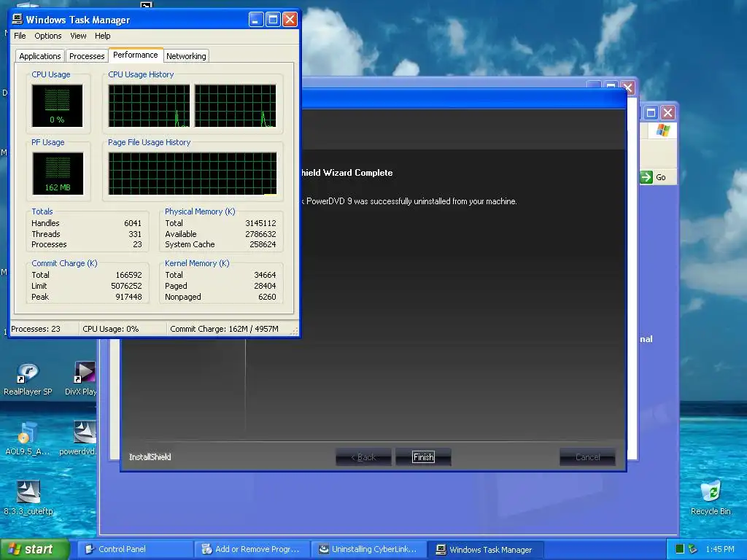Click the Handles value 6041

pyautogui.click(x=133, y=223)
